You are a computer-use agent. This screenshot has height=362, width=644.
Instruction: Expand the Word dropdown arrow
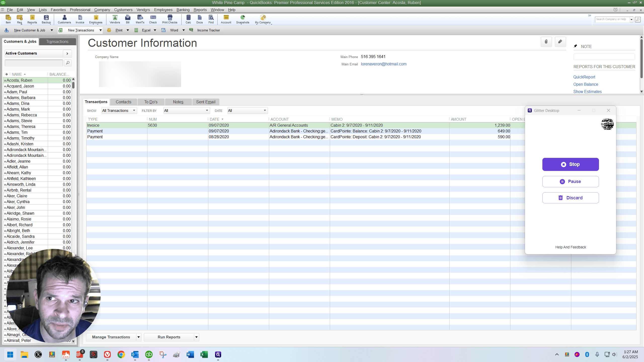coord(184,30)
